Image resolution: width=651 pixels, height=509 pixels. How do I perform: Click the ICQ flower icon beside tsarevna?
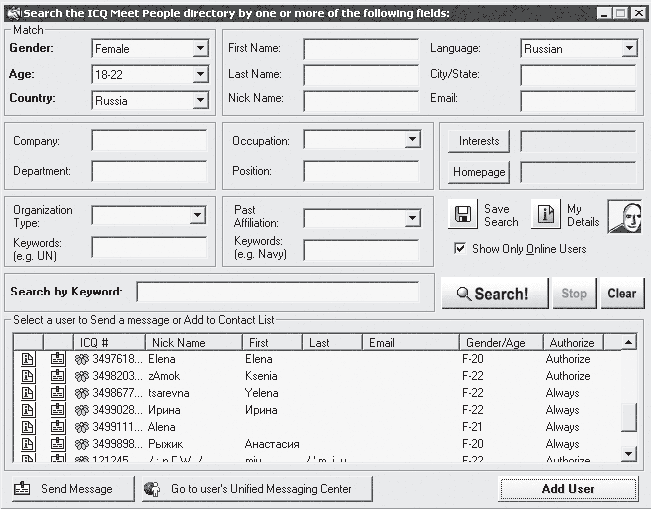point(82,393)
